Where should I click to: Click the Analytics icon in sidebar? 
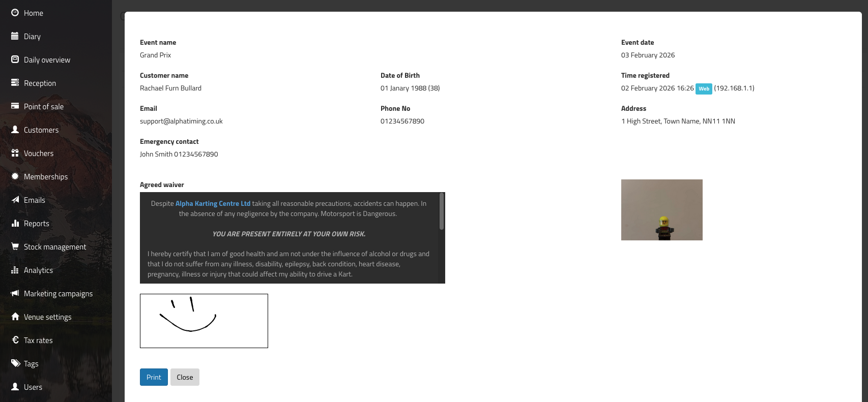[x=15, y=270]
